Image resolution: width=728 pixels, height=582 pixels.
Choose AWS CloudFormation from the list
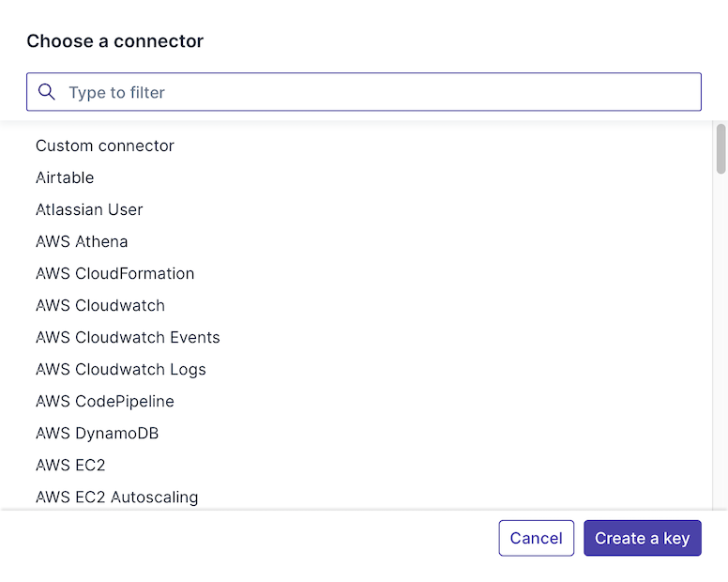pyautogui.click(x=114, y=273)
